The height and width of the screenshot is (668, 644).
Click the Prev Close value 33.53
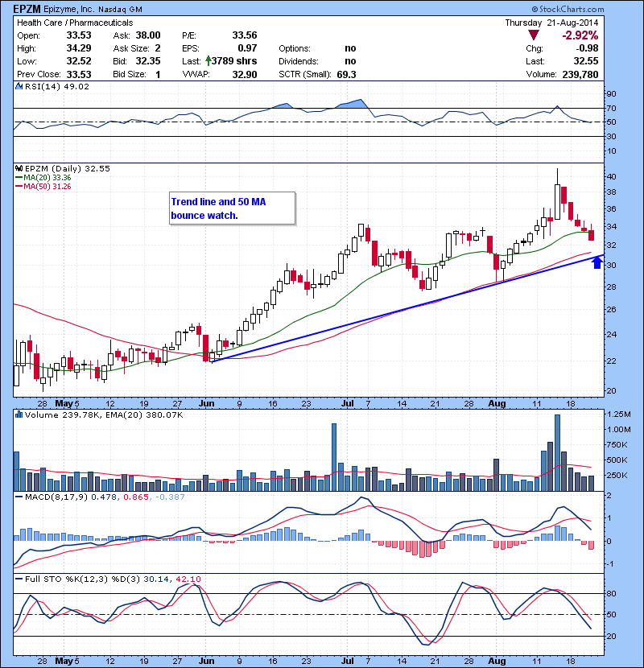pos(79,74)
